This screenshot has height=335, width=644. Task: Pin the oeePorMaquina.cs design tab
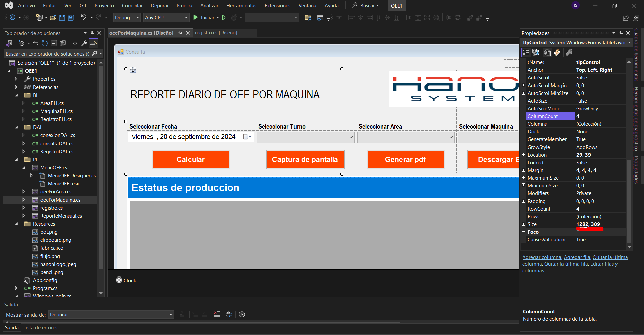[180, 33]
